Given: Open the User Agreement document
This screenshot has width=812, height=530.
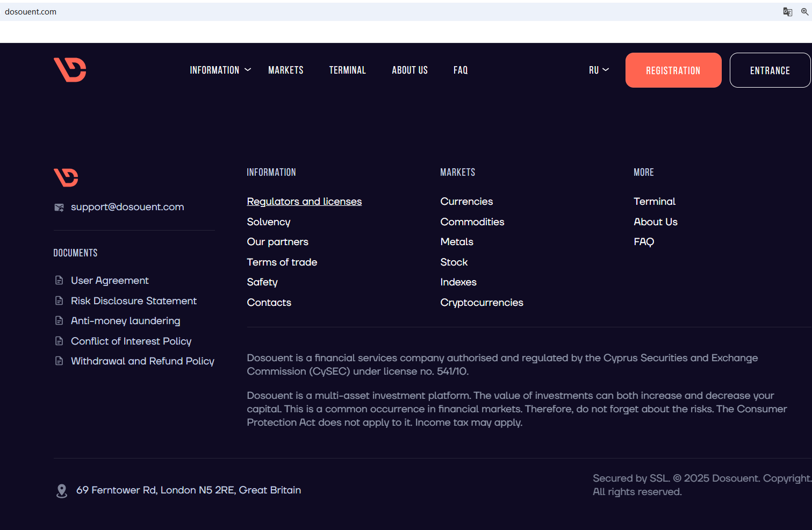Looking at the screenshot, I should (110, 281).
